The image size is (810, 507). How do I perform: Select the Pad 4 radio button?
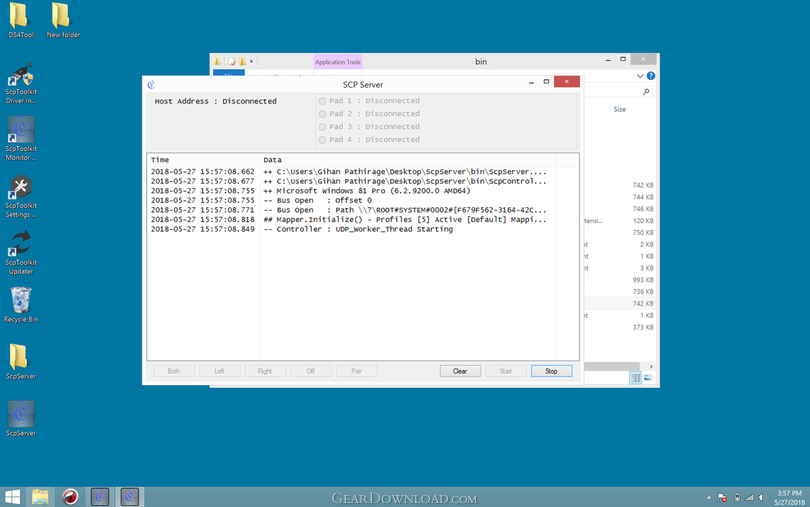(322, 140)
